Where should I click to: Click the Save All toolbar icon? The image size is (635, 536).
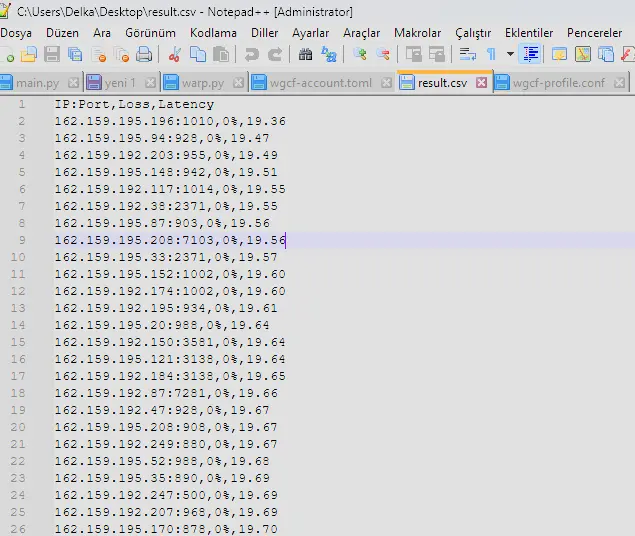click(75, 54)
